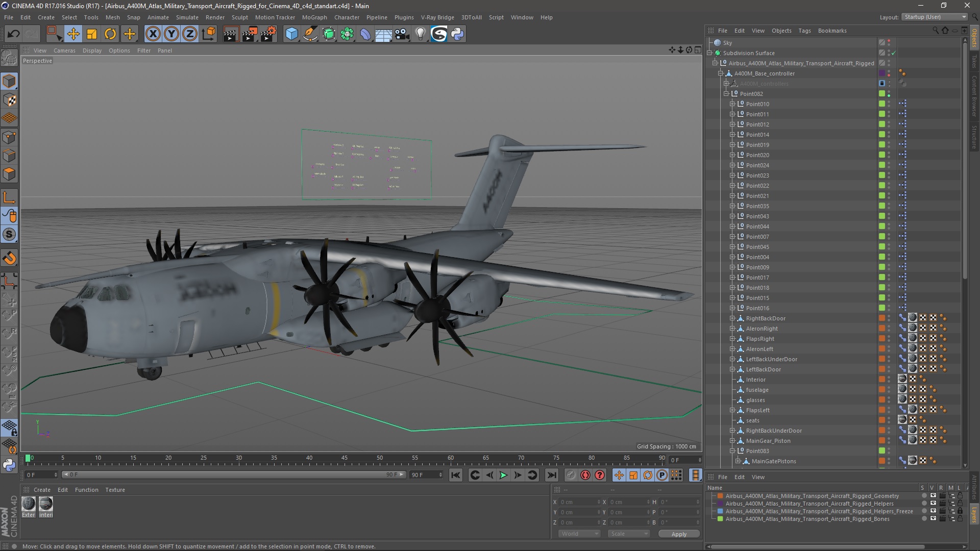Collapse the Subdivision Surface tree node
Viewport: 980px width, 551px height.
709,53
